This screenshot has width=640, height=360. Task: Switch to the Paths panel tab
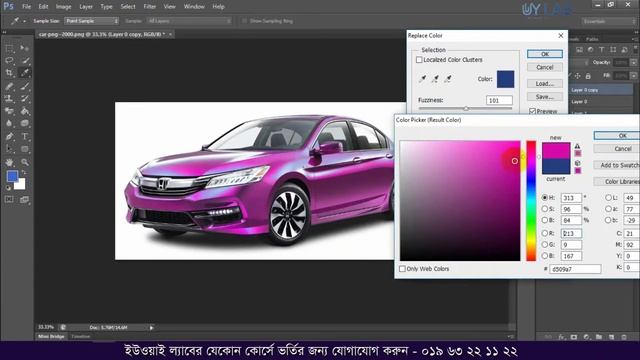[592, 39]
